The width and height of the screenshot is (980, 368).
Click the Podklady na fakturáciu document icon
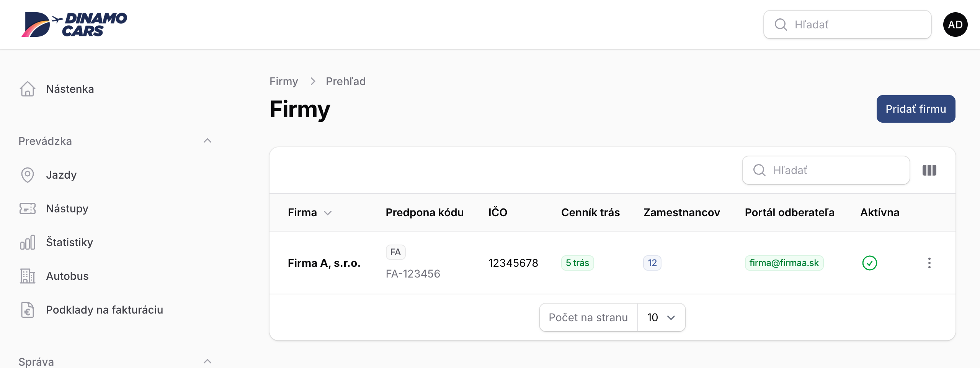pyautogui.click(x=28, y=310)
